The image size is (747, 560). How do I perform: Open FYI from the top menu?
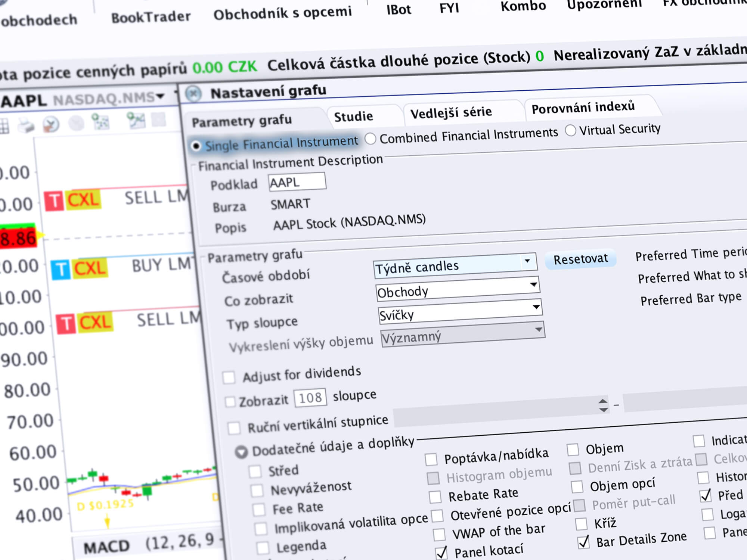tap(449, 8)
